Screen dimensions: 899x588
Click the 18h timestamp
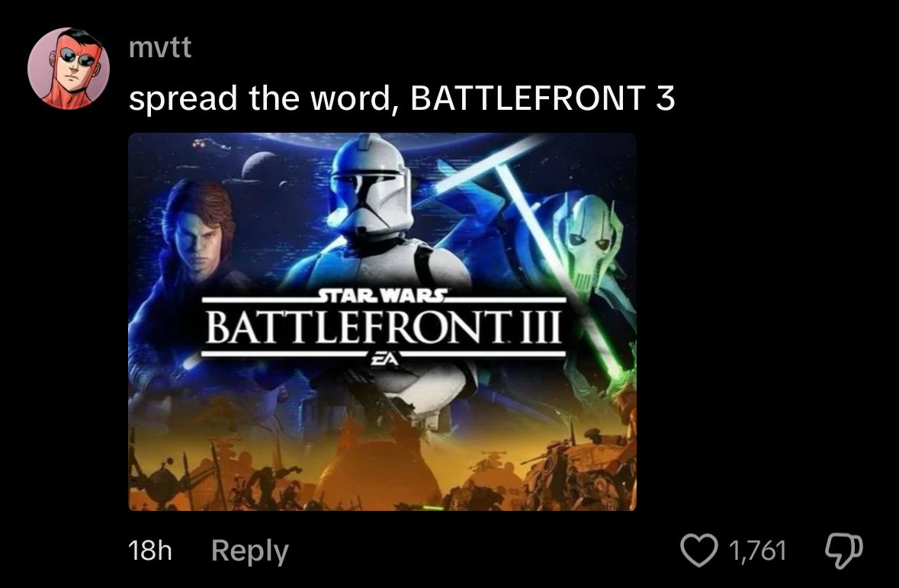click(x=149, y=551)
